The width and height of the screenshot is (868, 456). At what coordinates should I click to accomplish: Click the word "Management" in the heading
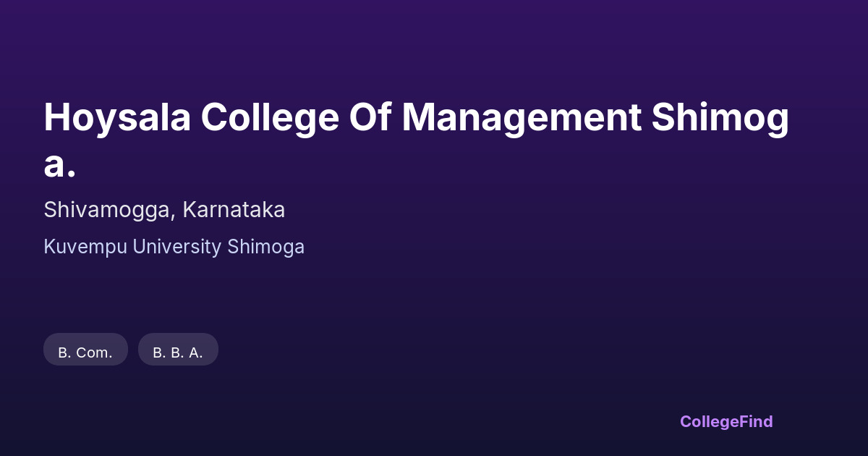[x=521, y=118]
